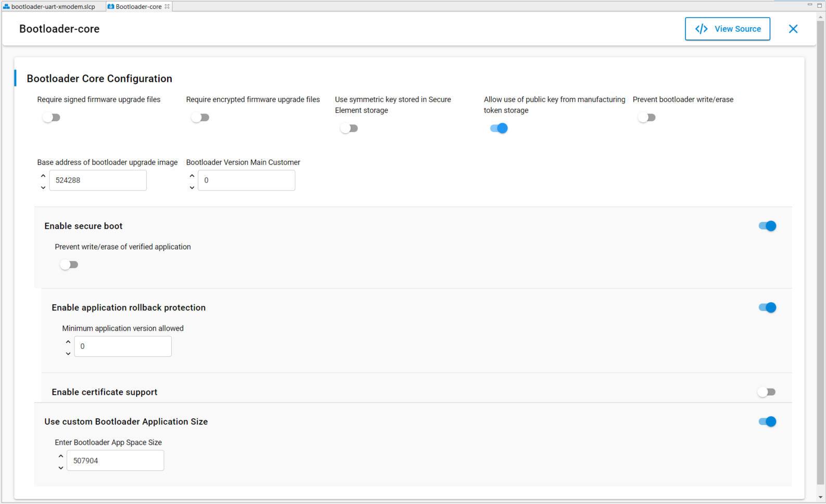The width and height of the screenshot is (826, 504).
Task: Enable certificate support toggle
Action: pos(767,392)
